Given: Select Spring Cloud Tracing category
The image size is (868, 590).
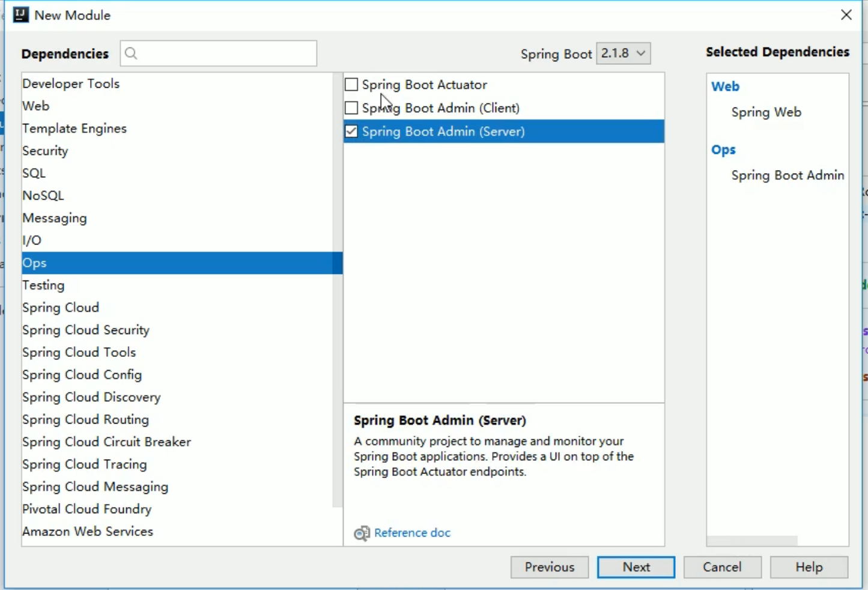Looking at the screenshot, I should click(x=177, y=464).
